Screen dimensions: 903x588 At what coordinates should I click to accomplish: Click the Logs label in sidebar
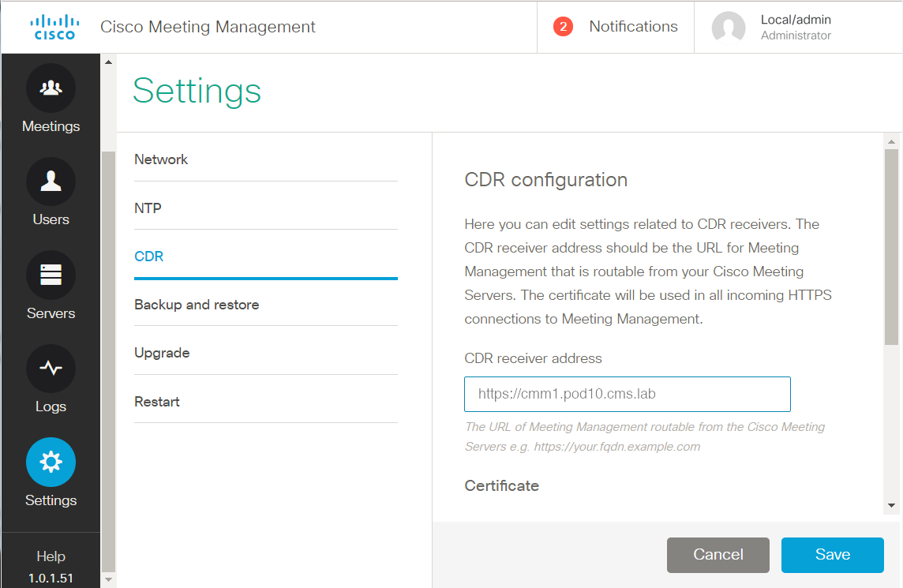51,406
